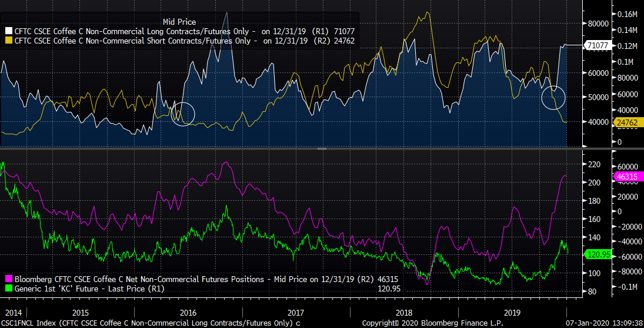Click the Copyright 2020 Bloomberg Finance text
The height and width of the screenshot is (328, 644).
tap(432, 323)
